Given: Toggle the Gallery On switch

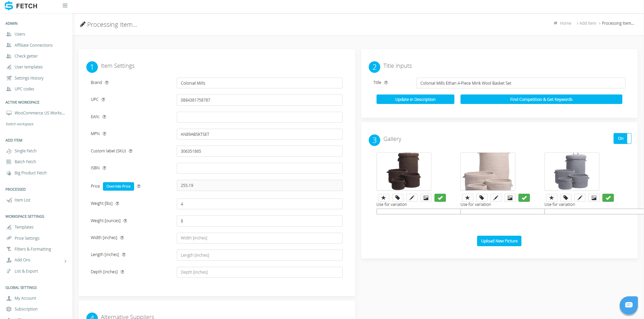Looking at the screenshot, I should (622, 139).
